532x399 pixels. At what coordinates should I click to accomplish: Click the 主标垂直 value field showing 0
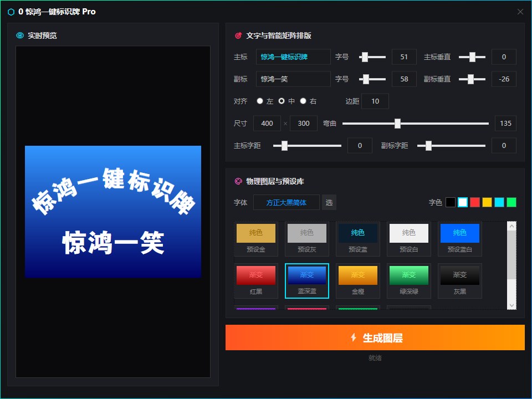504,57
